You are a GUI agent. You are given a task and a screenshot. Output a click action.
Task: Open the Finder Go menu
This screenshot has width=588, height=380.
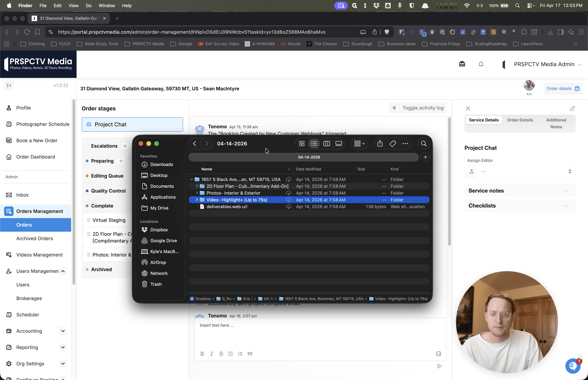pyautogui.click(x=88, y=5)
